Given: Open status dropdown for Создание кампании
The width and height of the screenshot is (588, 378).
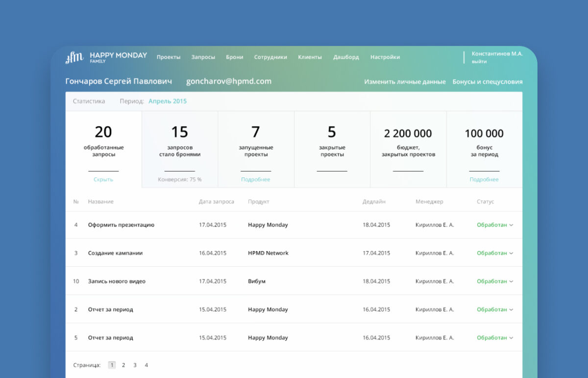Looking at the screenshot, I should coord(495,253).
